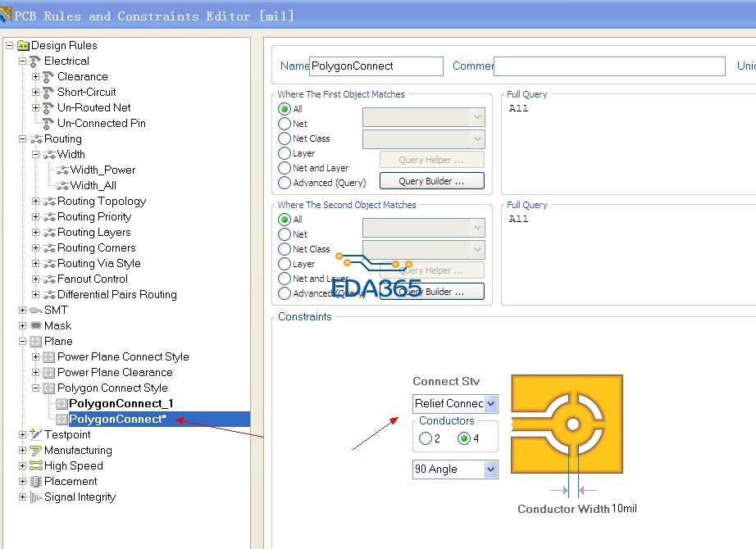
Task: Select Net for first object match
Action: click(285, 124)
